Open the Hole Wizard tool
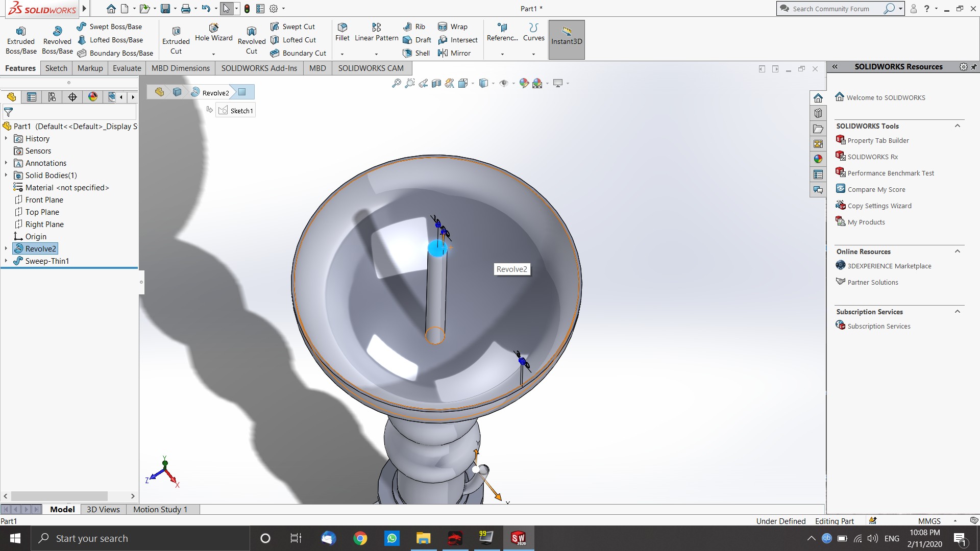 tap(213, 28)
